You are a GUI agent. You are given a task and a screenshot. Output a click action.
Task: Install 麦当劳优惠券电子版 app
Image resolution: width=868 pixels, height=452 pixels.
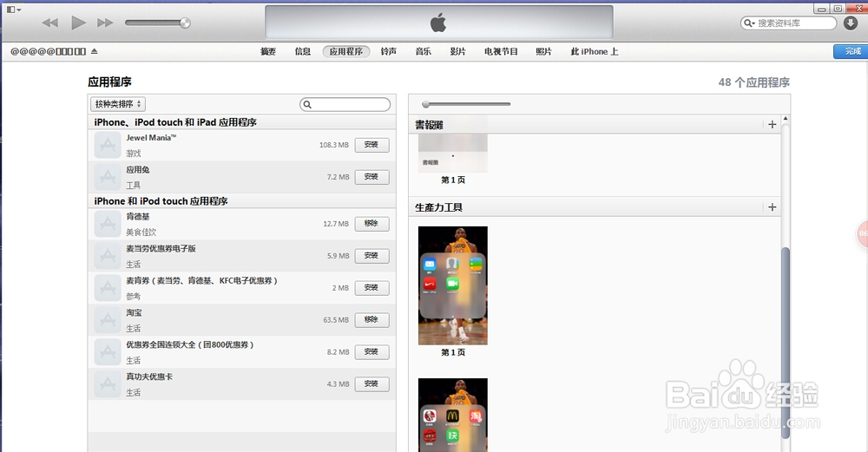point(372,256)
